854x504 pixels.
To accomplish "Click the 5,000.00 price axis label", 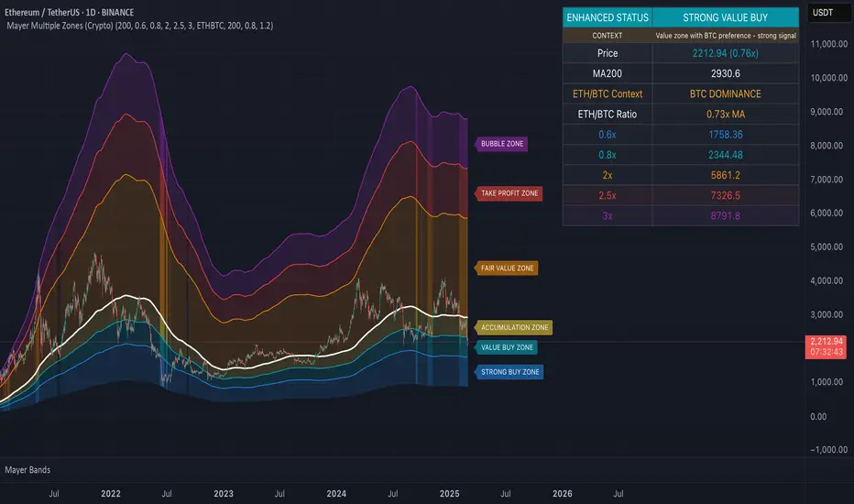I will tap(827, 247).
